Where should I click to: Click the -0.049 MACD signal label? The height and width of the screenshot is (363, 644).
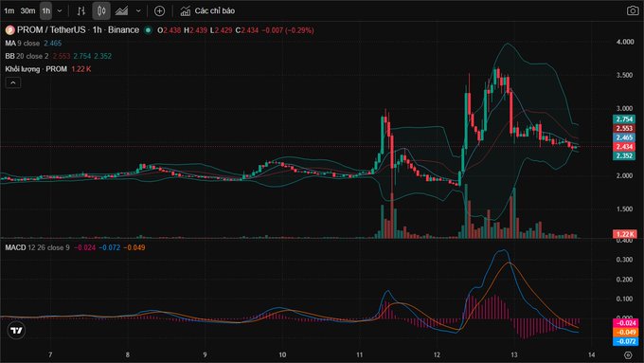pyautogui.click(x=625, y=332)
